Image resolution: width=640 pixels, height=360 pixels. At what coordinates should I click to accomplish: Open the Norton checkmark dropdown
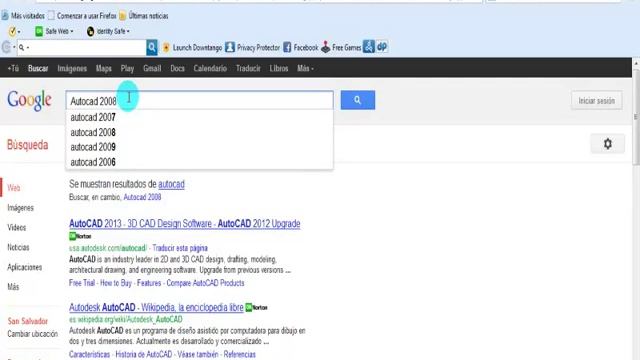[x=15, y=31]
